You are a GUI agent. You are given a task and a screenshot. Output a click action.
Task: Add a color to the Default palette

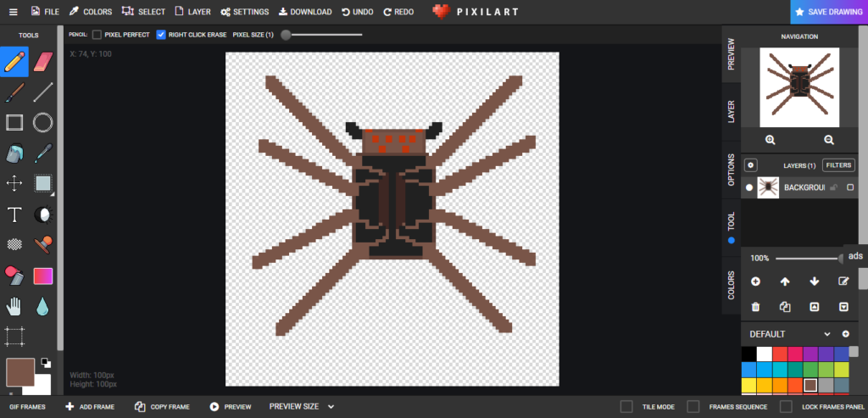[845, 334]
